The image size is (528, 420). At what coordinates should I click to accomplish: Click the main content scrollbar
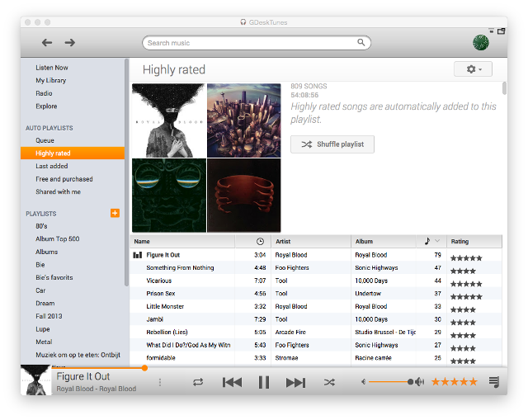click(504, 88)
